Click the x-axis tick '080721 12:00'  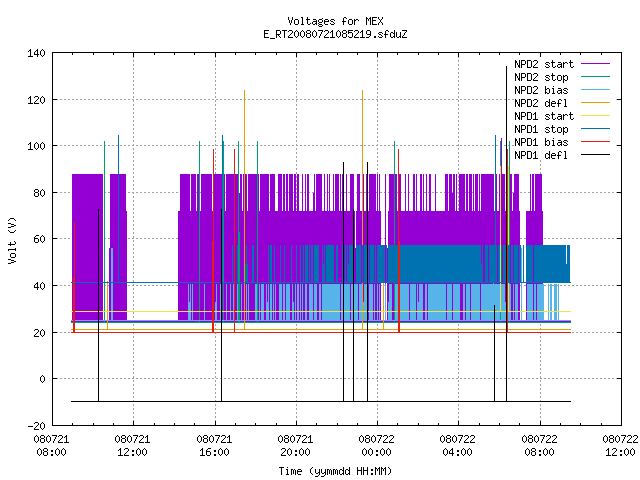(x=133, y=446)
